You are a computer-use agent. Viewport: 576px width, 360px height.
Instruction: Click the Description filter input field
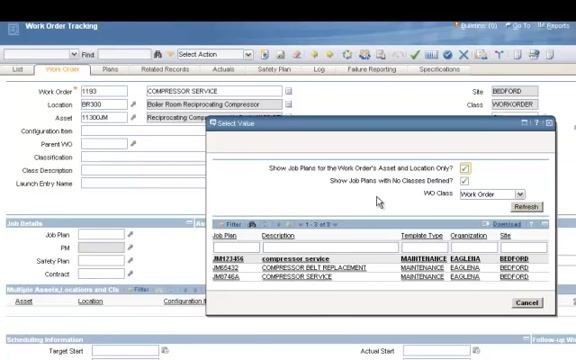tap(330, 247)
